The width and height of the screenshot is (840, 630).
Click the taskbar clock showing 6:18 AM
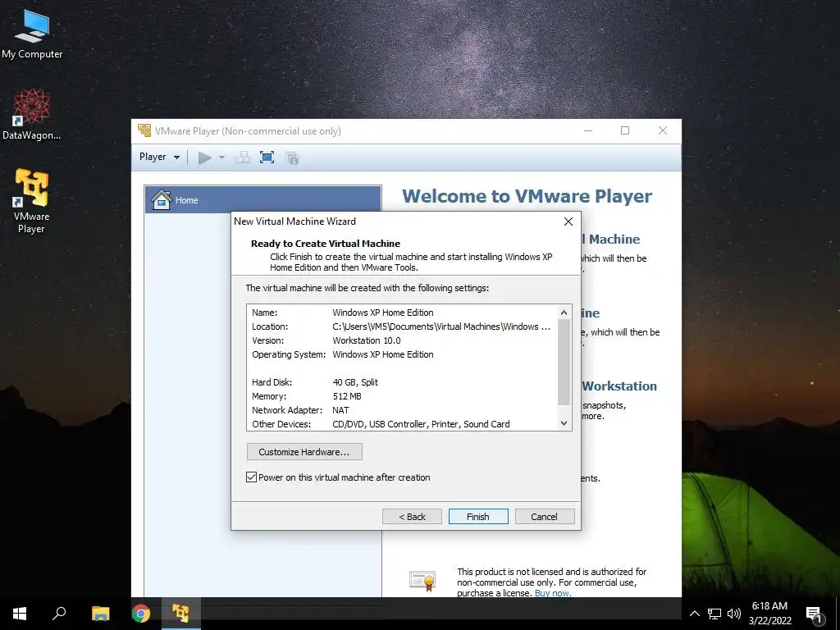tap(769, 614)
